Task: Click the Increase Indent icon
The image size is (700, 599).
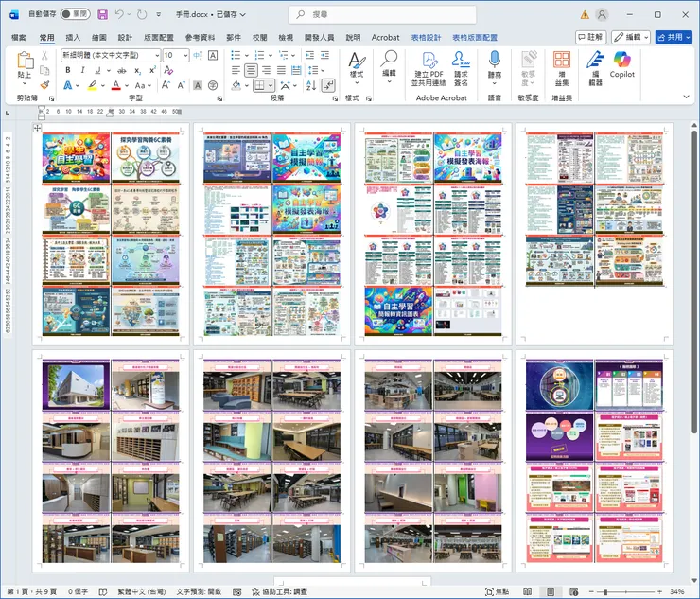Action: tap(325, 55)
